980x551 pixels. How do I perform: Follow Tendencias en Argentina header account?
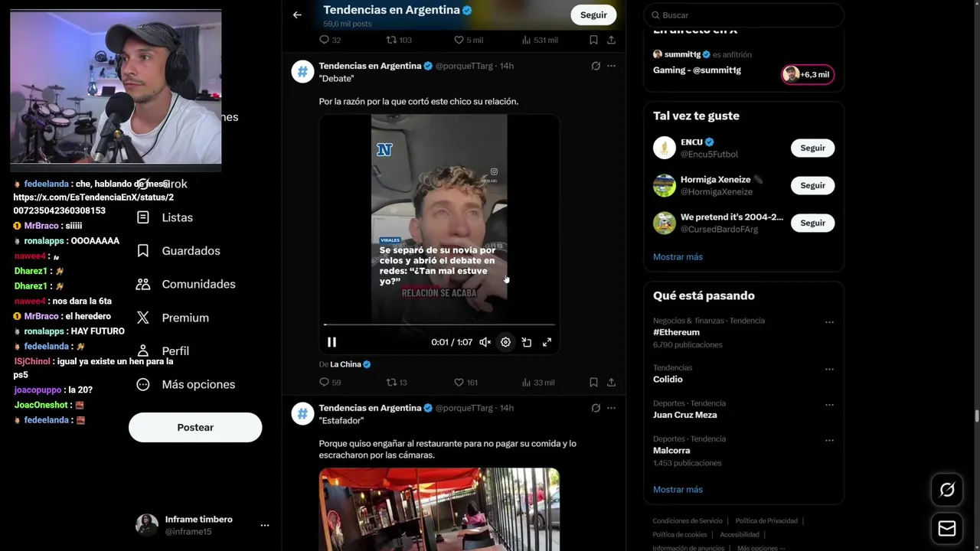(593, 15)
